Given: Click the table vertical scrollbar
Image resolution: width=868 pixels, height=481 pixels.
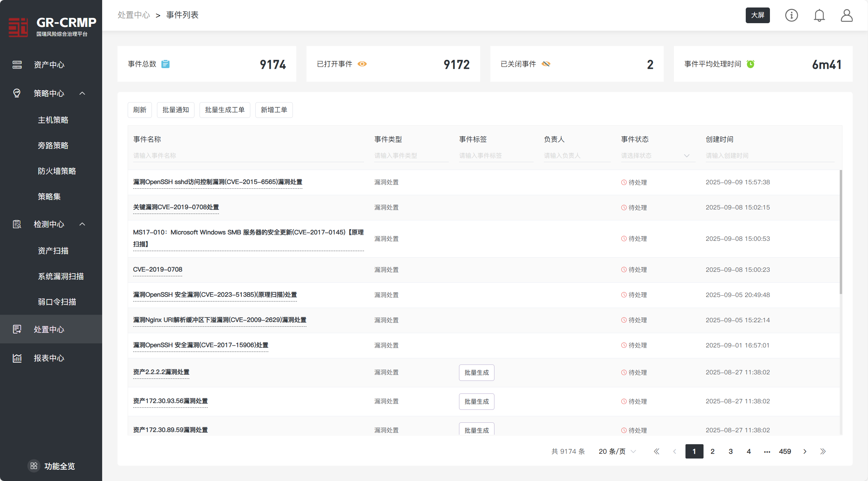Looking at the screenshot, I should [x=840, y=232].
